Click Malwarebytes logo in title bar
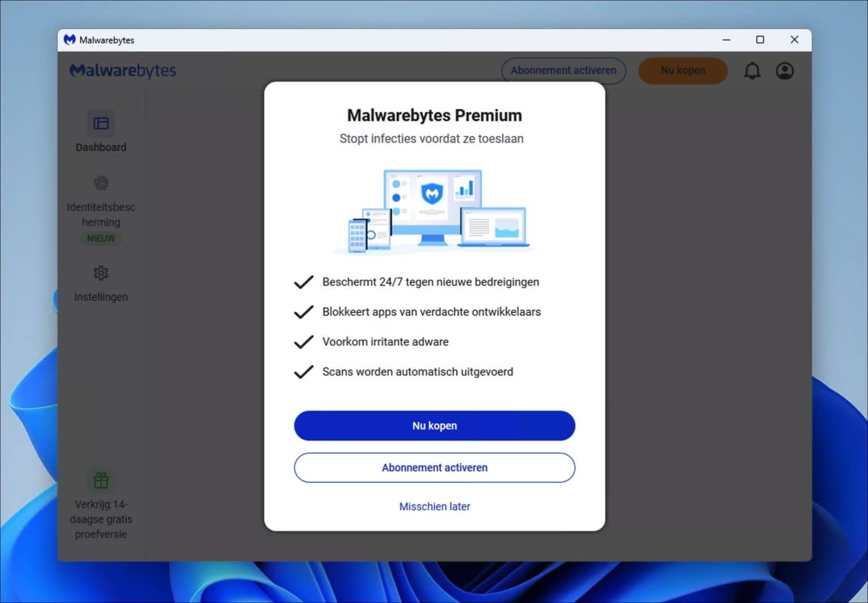The height and width of the screenshot is (603, 868). pyautogui.click(x=70, y=40)
